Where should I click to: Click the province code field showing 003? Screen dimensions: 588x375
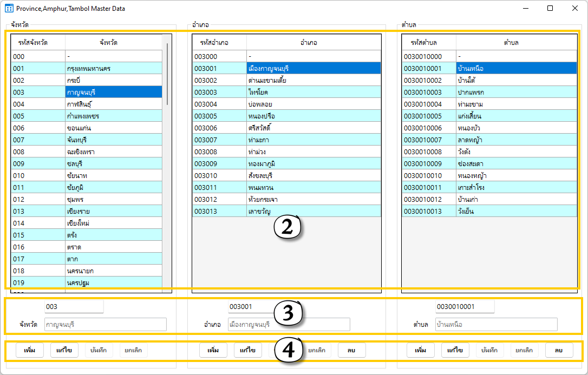tap(74, 307)
